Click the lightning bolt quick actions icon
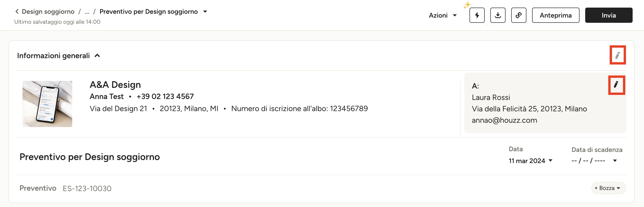Screen dimensions: 644x207 477,15
